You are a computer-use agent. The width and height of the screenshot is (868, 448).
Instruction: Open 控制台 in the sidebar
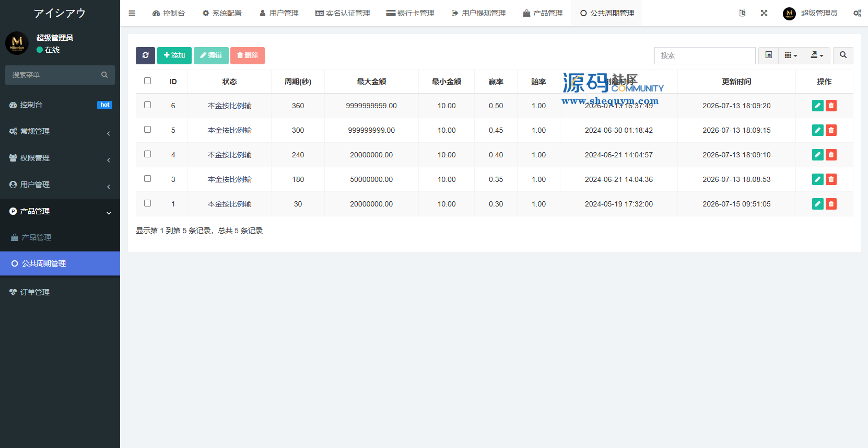coord(60,105)
